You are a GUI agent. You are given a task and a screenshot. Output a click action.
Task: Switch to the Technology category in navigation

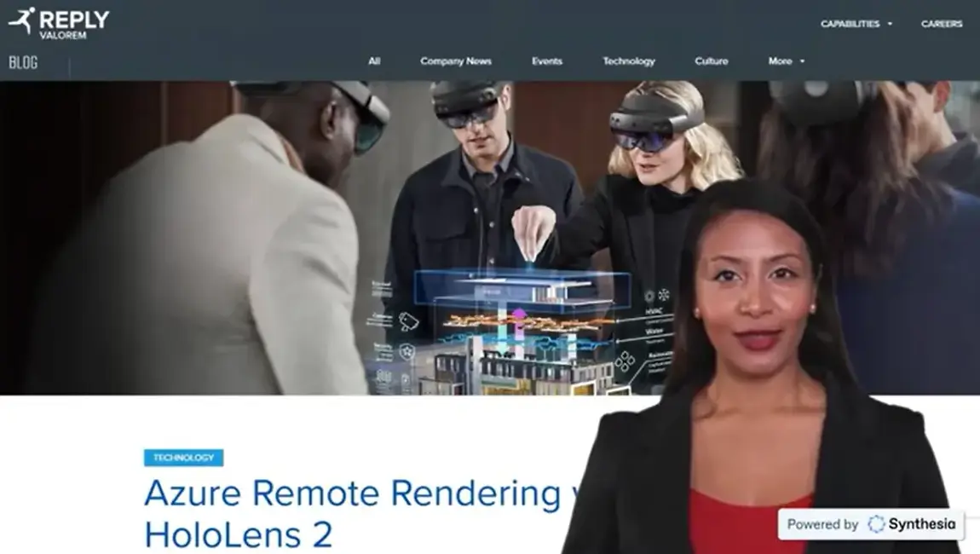pyautogui.click(x=629, y=61)
